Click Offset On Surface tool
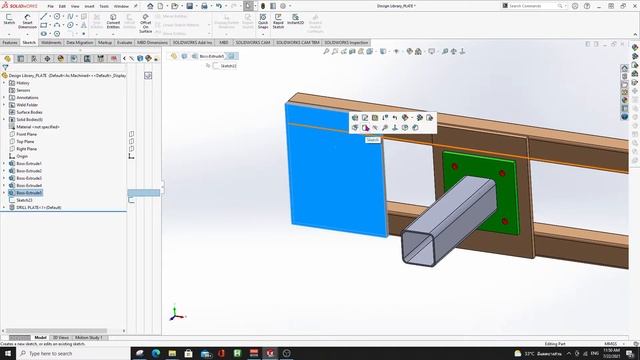640x360 pixels. coord(145,23)
